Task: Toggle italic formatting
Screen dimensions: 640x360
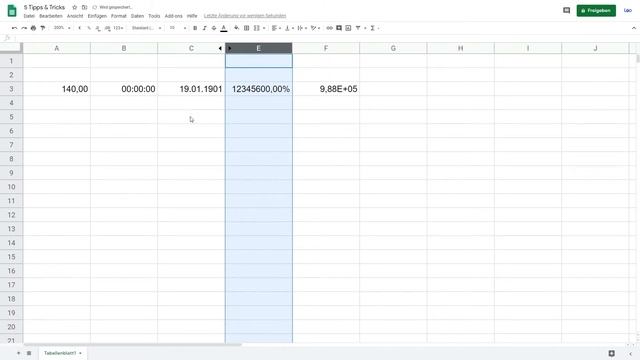Action: point(204,28)
